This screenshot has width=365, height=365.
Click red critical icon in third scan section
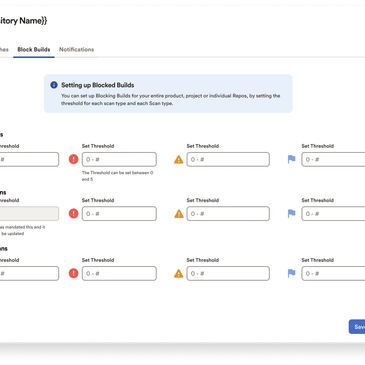pos(73,273)
